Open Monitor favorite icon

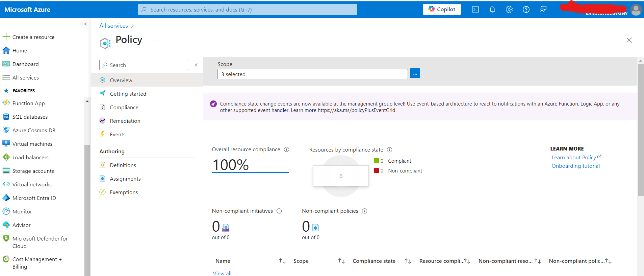(x=6, y=211)
